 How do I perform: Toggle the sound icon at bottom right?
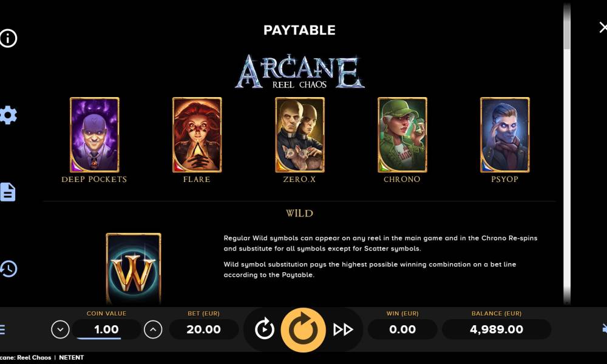[x=605, y=329]
